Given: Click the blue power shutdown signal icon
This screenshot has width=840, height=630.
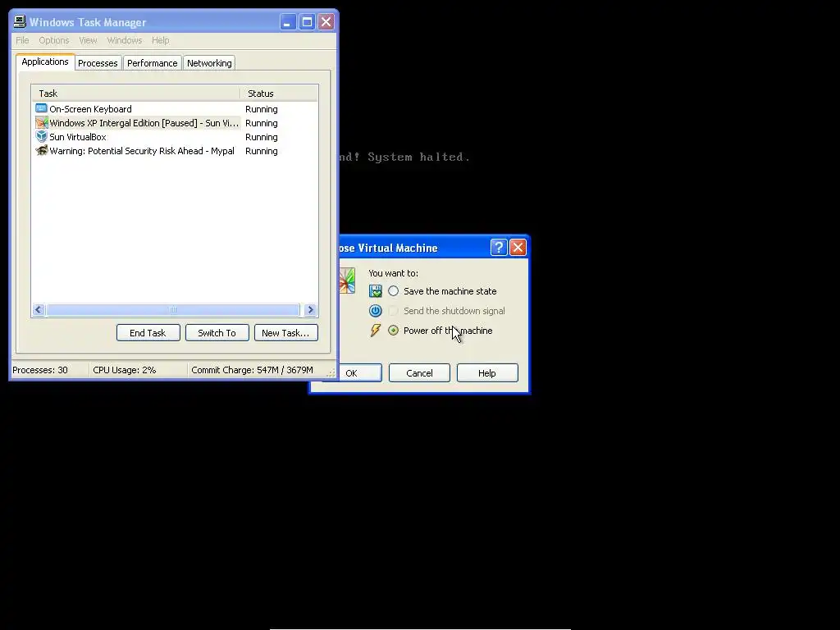Looking at the screenshot, I should coord(376,311).
